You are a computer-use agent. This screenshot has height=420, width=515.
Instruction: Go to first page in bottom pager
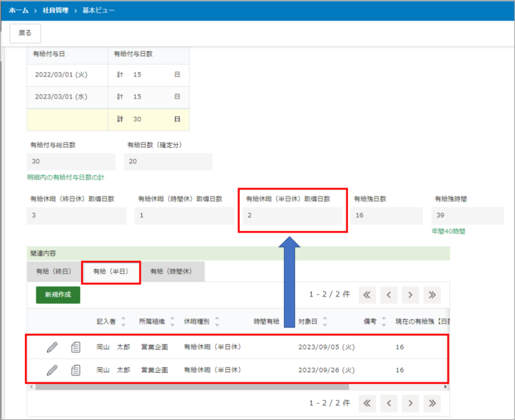367,403
